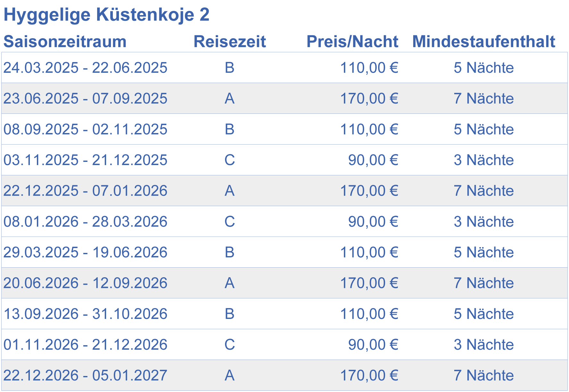Click the Mindestaufenthalt column header
Viewport: 569px width, 392px height.
pos(483,42)
